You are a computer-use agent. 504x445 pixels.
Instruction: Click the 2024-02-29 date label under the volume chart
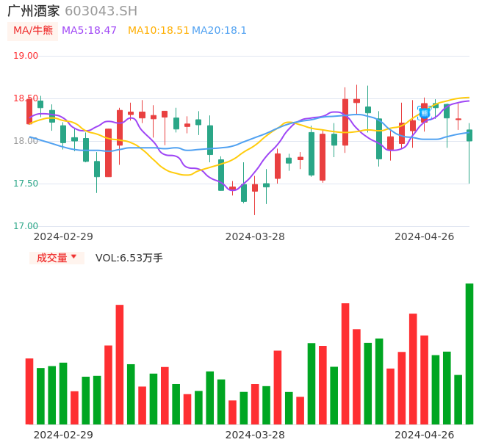tap(63, 435)
